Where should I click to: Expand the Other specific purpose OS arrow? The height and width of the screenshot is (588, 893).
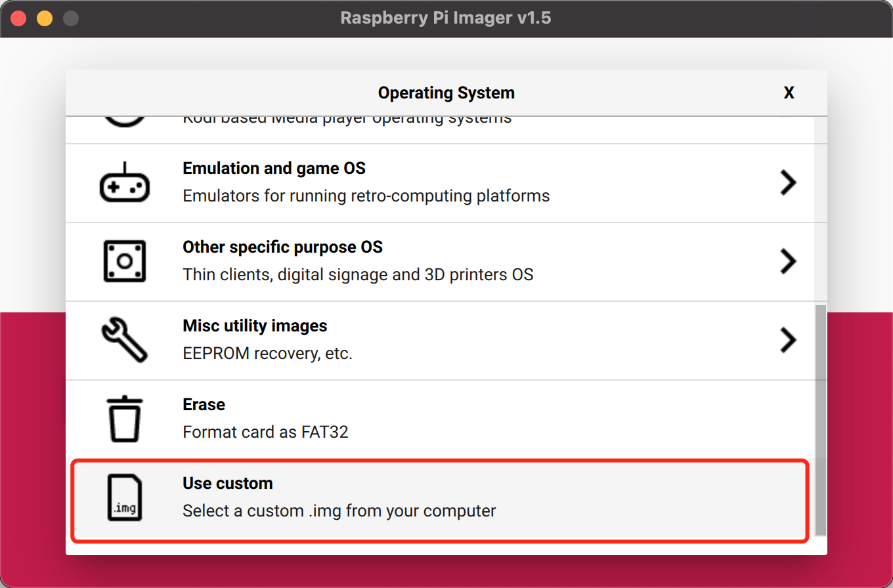(787, 261)
